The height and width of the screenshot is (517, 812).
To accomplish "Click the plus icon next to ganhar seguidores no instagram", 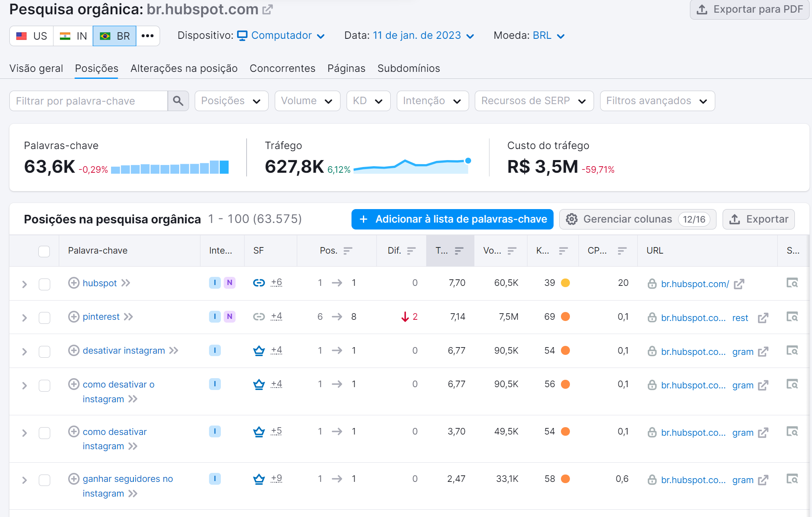I will pos(73,479).
